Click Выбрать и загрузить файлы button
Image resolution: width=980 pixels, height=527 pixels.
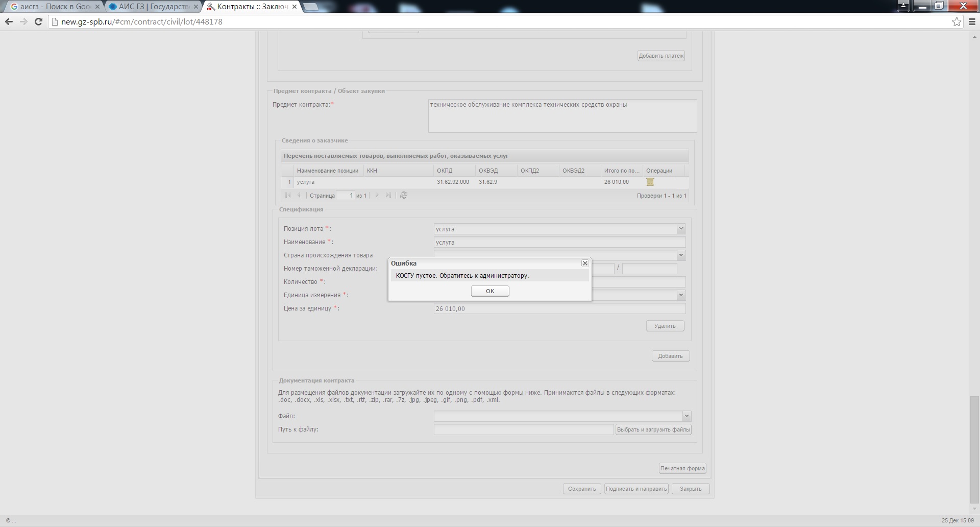pyautogui.click(x=653, y=429)
